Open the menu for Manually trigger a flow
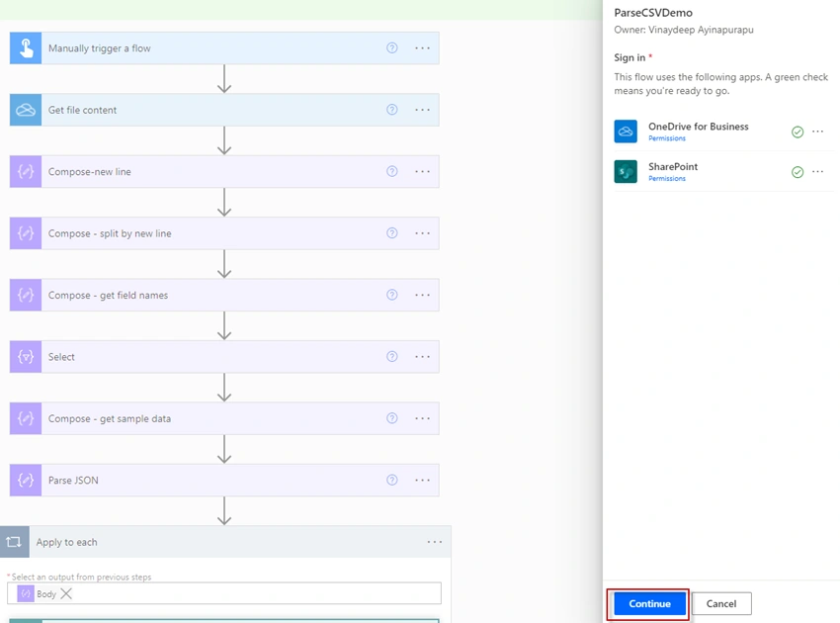Image resolution: width=840 pixels, height=623 pixels. coord(422,48)
